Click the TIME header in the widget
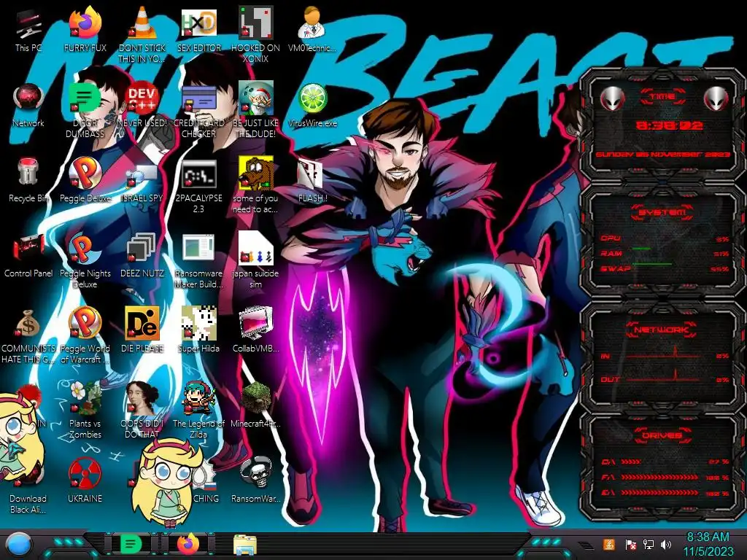 click(x=662, y=97)
